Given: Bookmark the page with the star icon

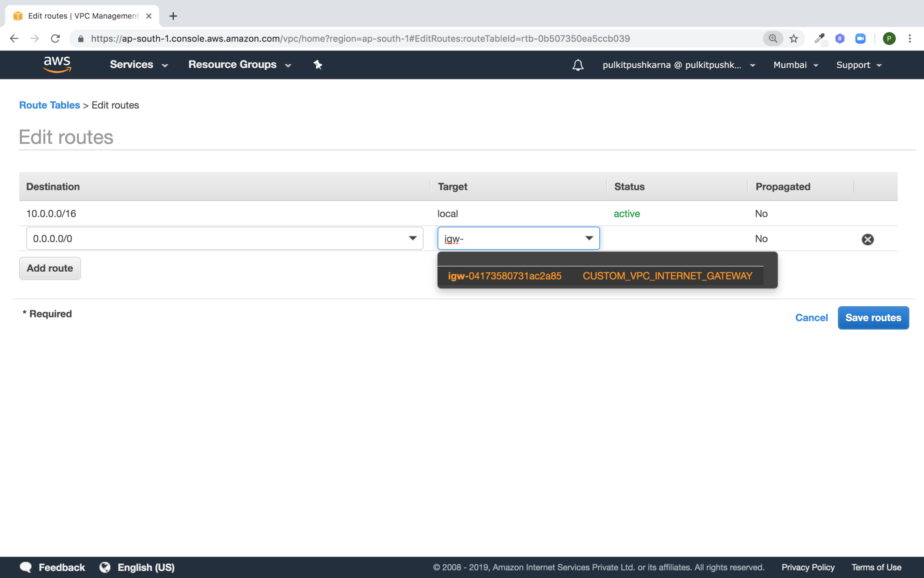Looking at the screenshot, I should (794, 39).
